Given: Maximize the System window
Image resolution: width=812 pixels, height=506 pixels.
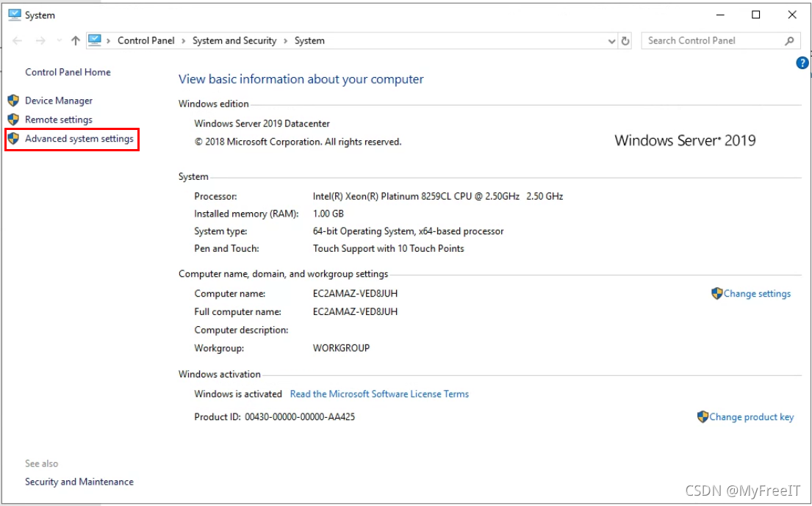Looking at the screenshot, I should 756,15.
